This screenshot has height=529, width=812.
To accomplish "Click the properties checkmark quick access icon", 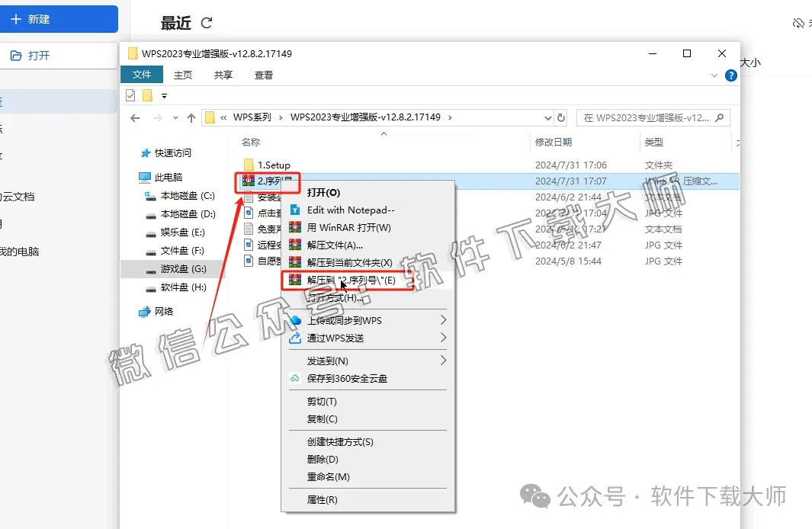I will coord(130,95).
